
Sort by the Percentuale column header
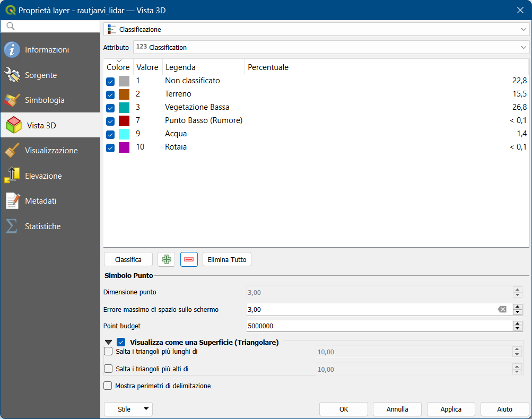tap(387, 67)
